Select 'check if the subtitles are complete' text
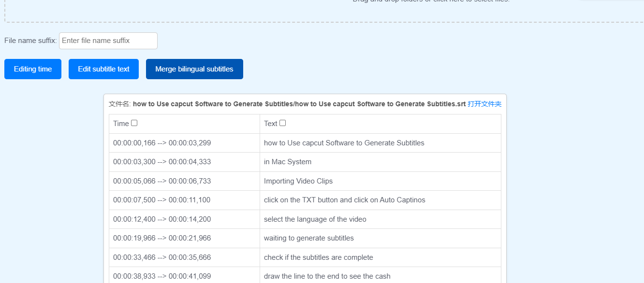The width and height of the screenshot is (644, 283). (319, 257)
